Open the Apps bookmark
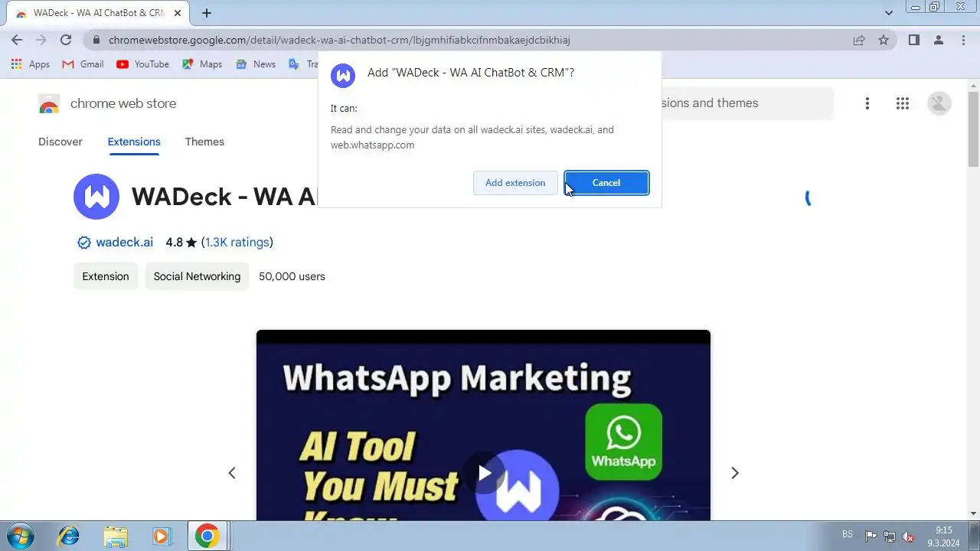Screen dimensions: 980x551 tap(31, 64)
